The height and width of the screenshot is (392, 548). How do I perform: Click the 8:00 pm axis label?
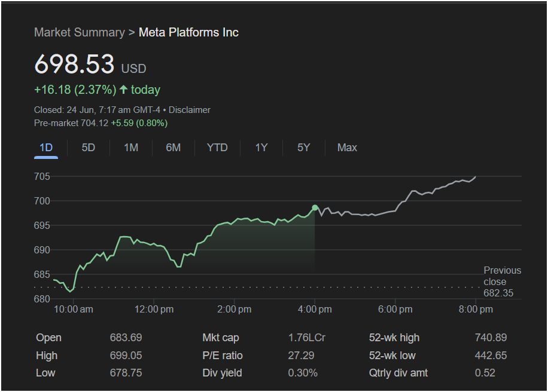point(476,310)
